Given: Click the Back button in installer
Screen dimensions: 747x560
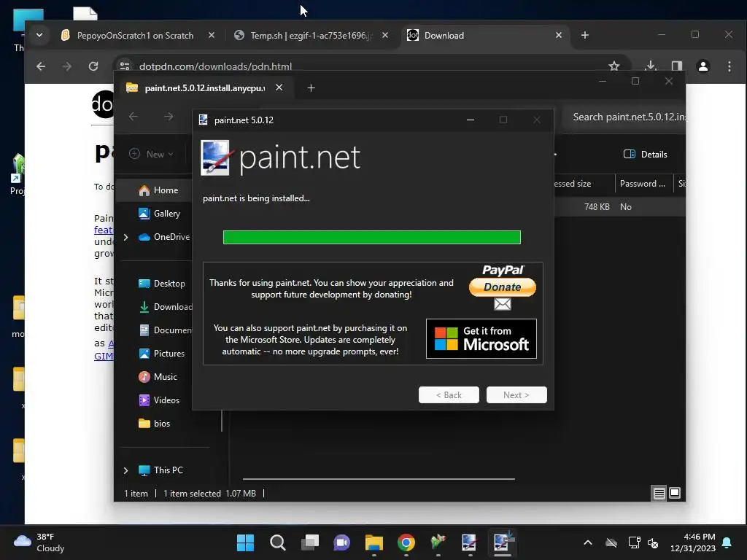Looking at the screenshot, I should pos(449,394).
